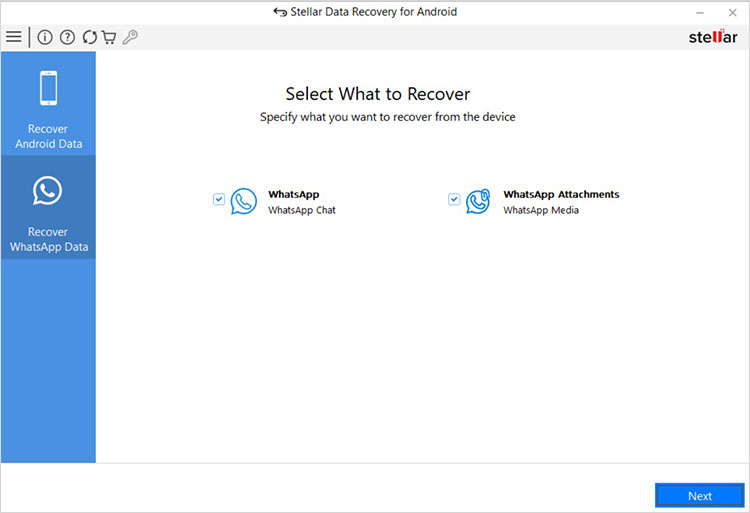Click the WhatsApp Attachments paperclip icon
This screenshot has height=513, width=750.
coord(478,201)
